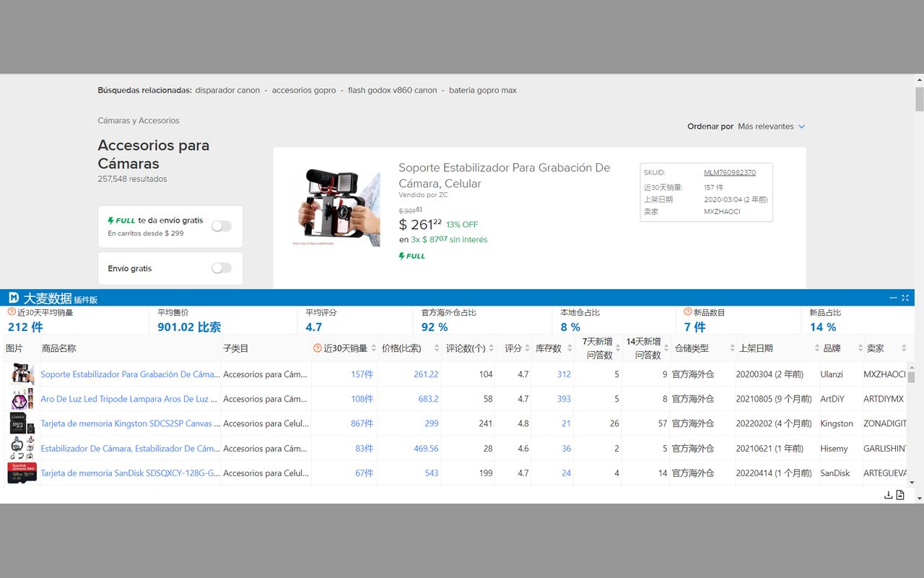Viewport: 924px width, 578px height.
Task: Open Cámaras y Accesorios breadcrumb
Action: tap(139, 121)
